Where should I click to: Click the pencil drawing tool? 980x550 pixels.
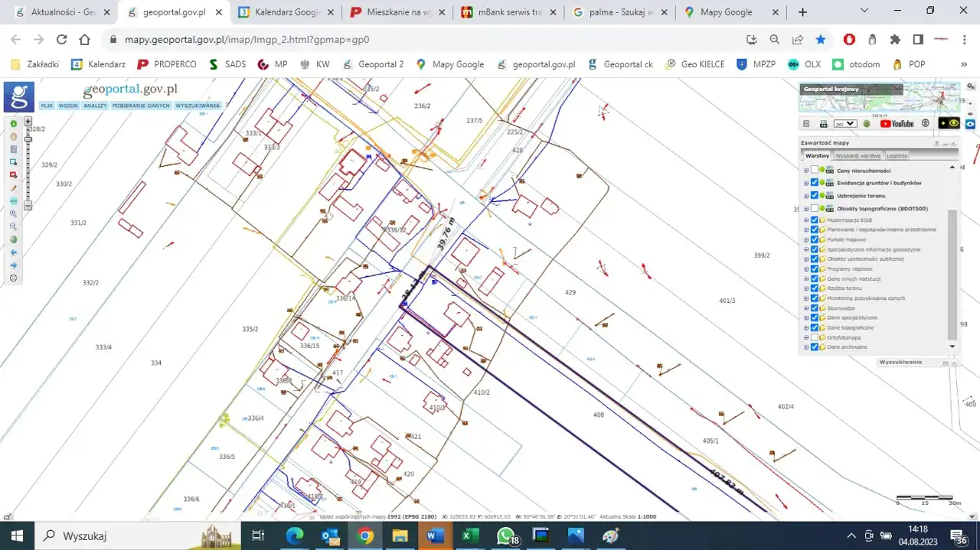tap(13, 187)
